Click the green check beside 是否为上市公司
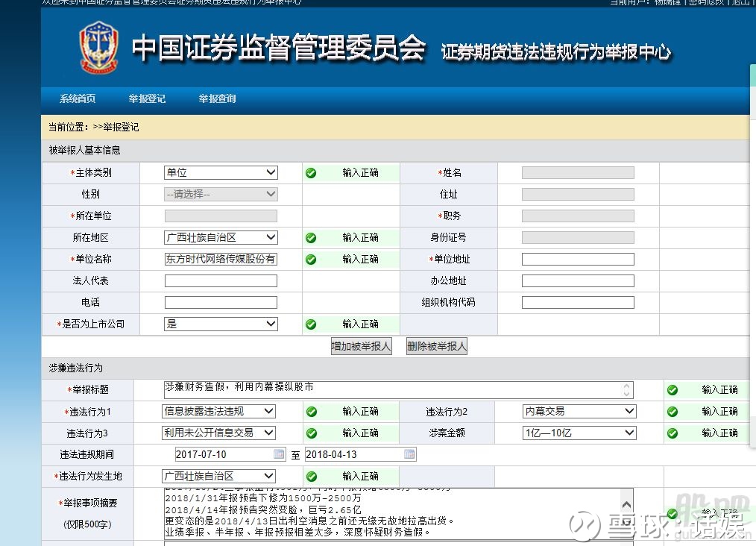756x546 pixels. [310, 324]
